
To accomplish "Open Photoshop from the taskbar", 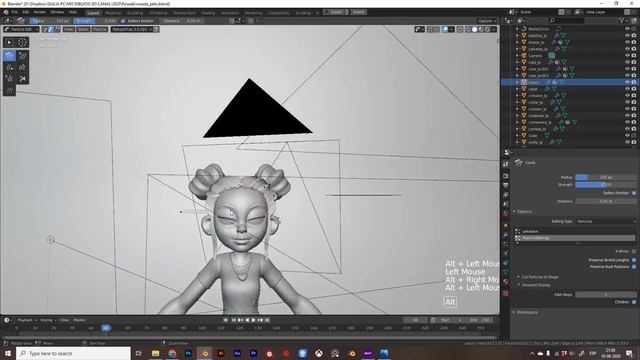I will 188,353.
